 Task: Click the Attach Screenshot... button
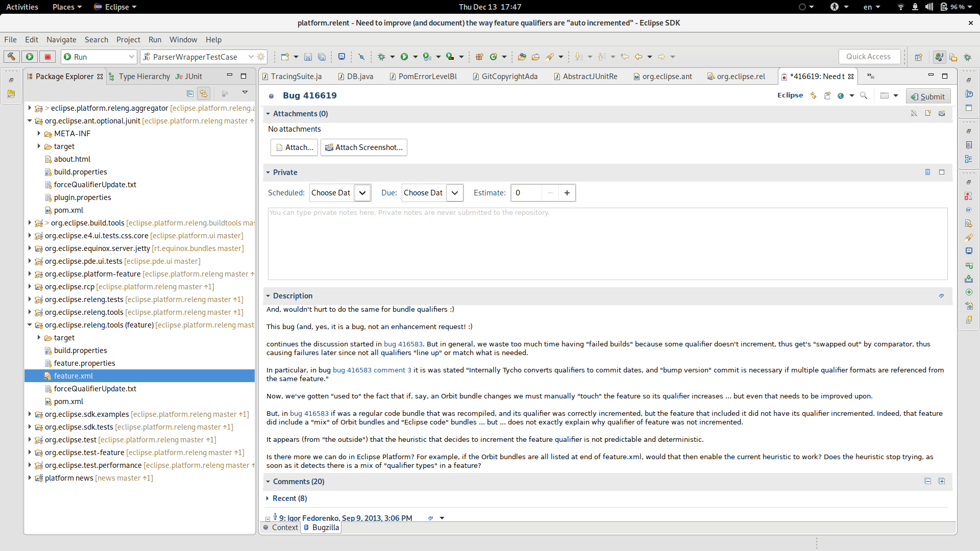pos(364,147)
